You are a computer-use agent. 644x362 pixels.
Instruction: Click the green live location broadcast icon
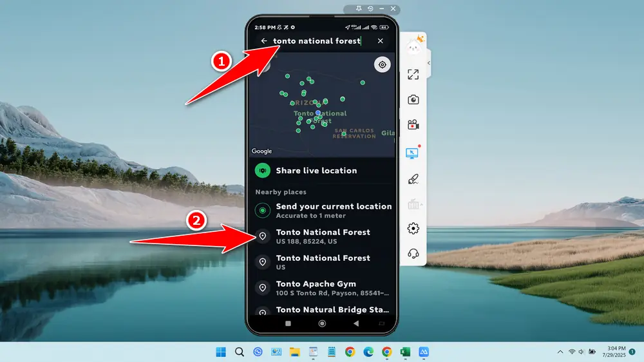coord(263,171)
